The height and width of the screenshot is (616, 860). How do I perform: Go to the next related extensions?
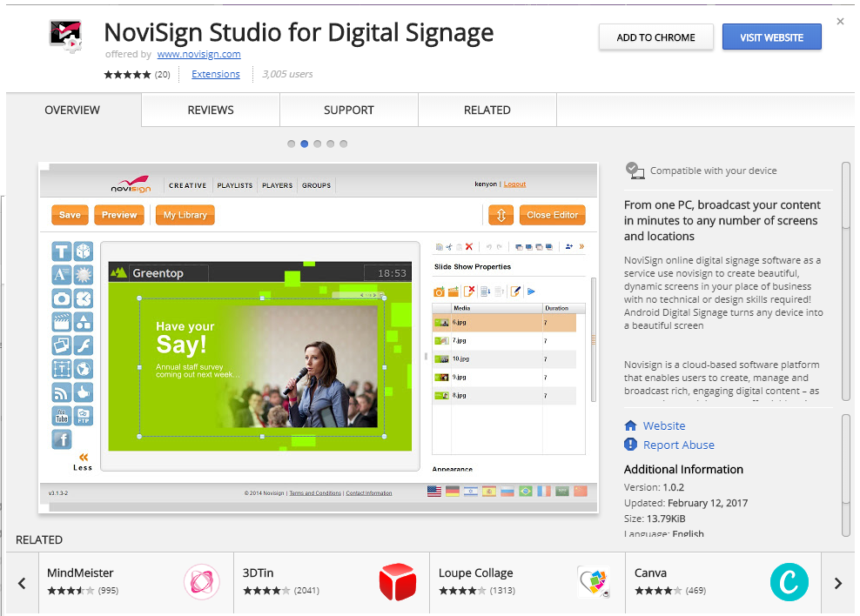838,583
